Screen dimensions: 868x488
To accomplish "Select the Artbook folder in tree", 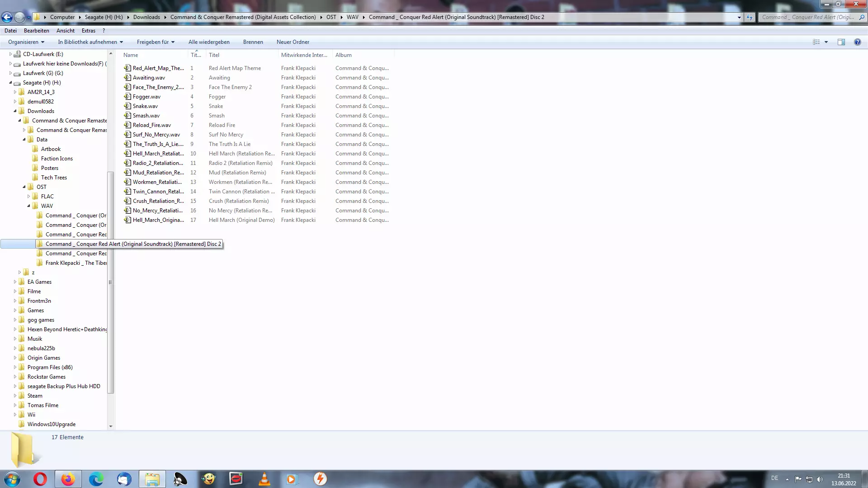I will click(x=51, y=149).
